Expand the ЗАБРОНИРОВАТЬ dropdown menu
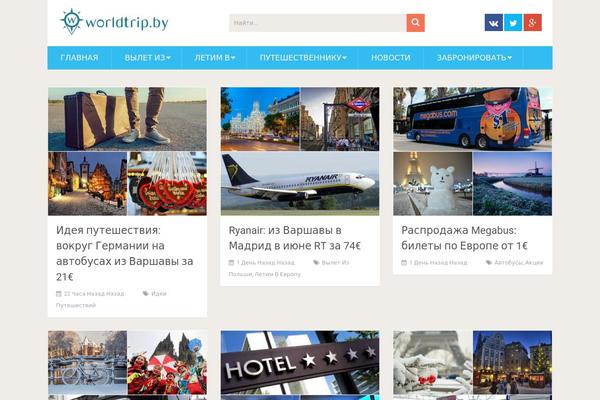This screenshot has width=600, height=400. coord(474,58)
